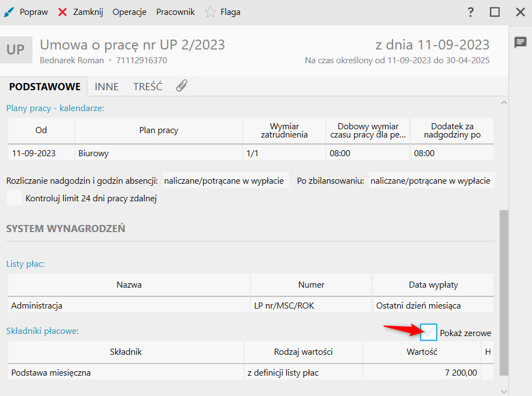Click the Na czas określony period text
This screenshot has width=532, height=396.
click(x=397, y=61)
